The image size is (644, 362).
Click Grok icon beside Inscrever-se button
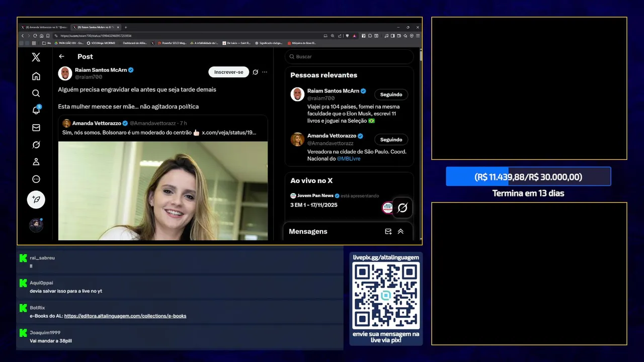256,72
